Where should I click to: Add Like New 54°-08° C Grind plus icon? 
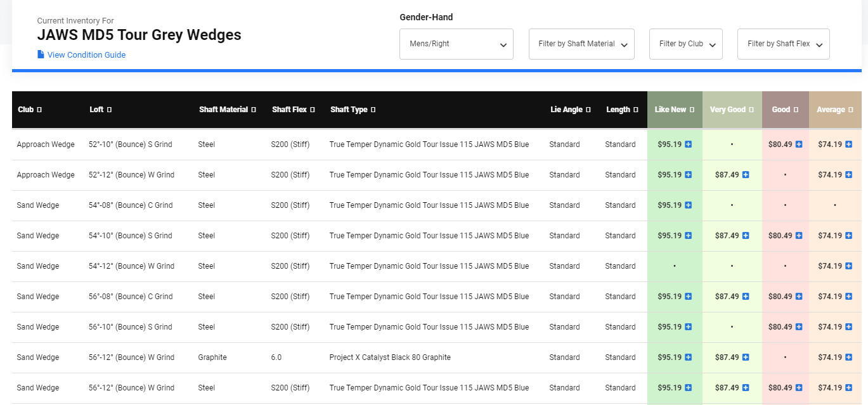pyautogui.click(x=689, y=205)
